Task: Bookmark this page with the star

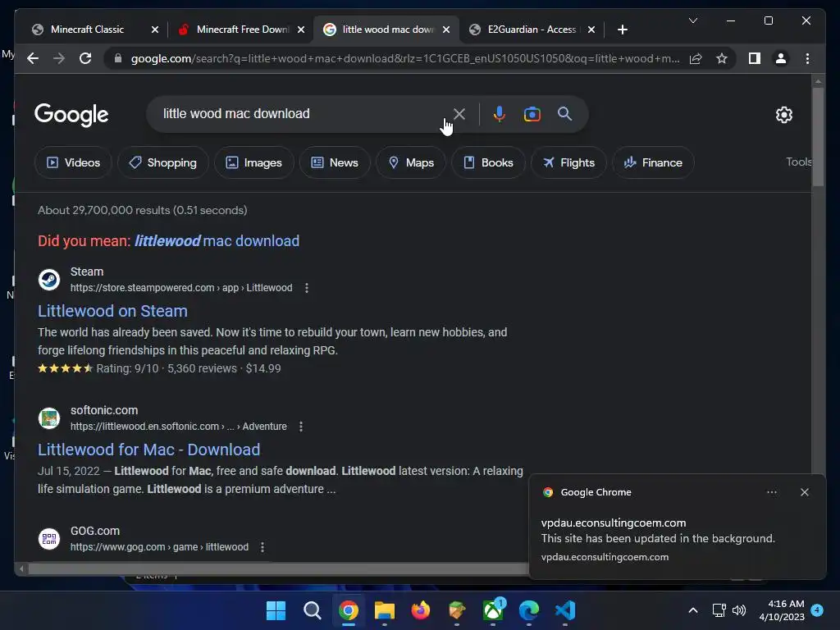Action: [722, 58]
